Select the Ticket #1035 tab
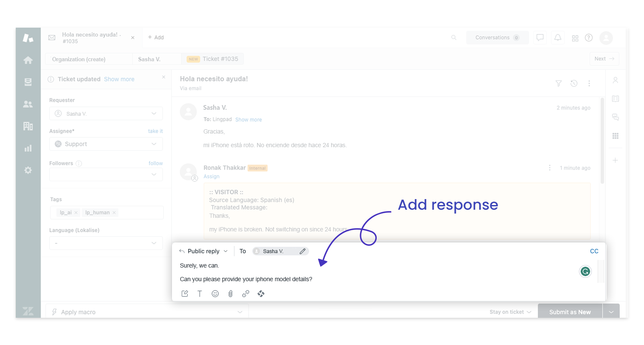Viewport: 644px width, 345px height. [212, 59]
